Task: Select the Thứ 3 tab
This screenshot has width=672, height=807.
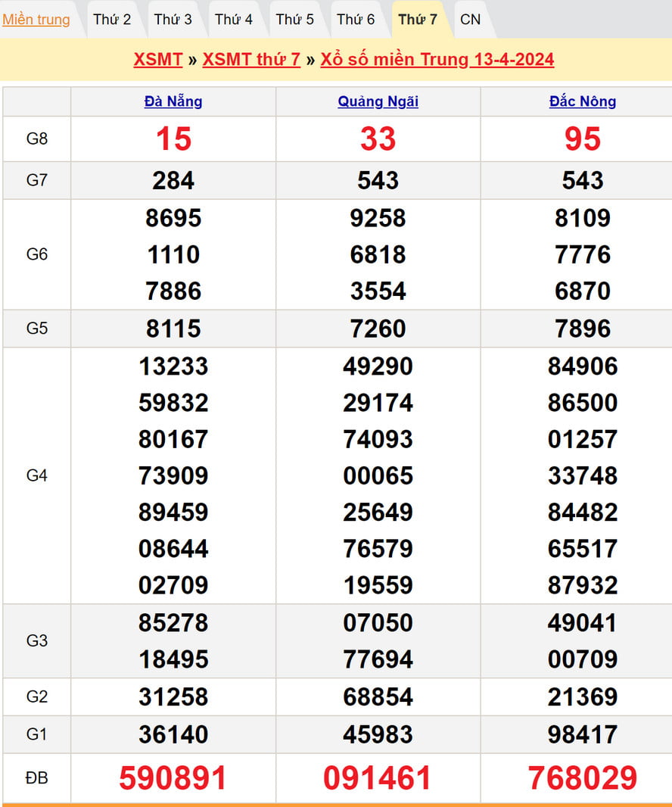Action: 173,20
